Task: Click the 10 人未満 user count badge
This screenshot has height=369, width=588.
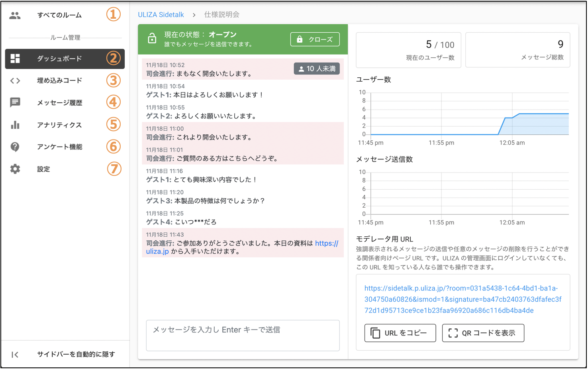Action: click(317, 69)
